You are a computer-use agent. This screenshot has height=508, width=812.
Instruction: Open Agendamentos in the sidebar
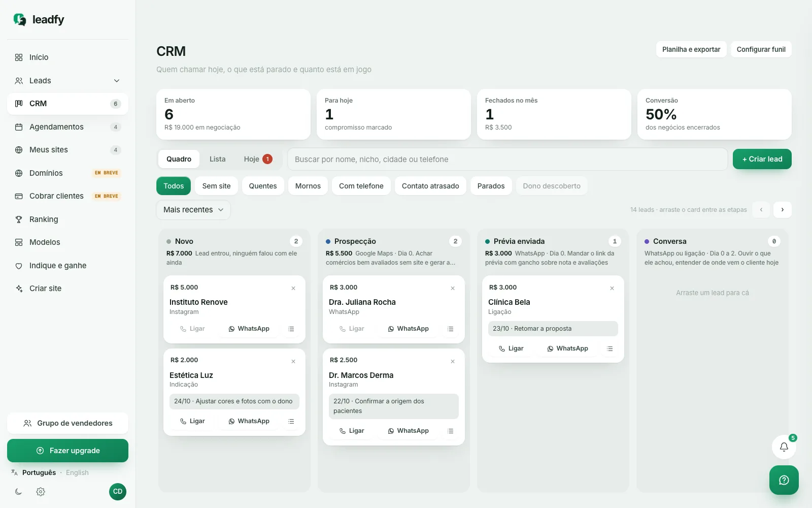[x=67, y=127]
